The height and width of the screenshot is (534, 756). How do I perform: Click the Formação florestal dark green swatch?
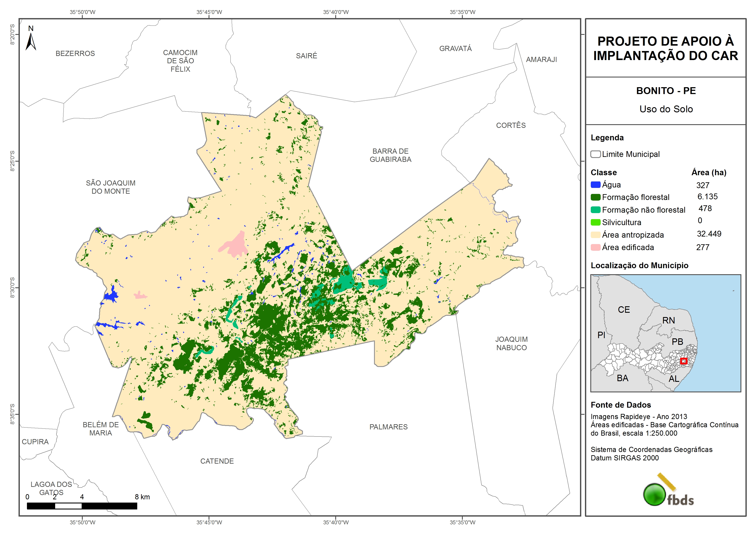595,197
